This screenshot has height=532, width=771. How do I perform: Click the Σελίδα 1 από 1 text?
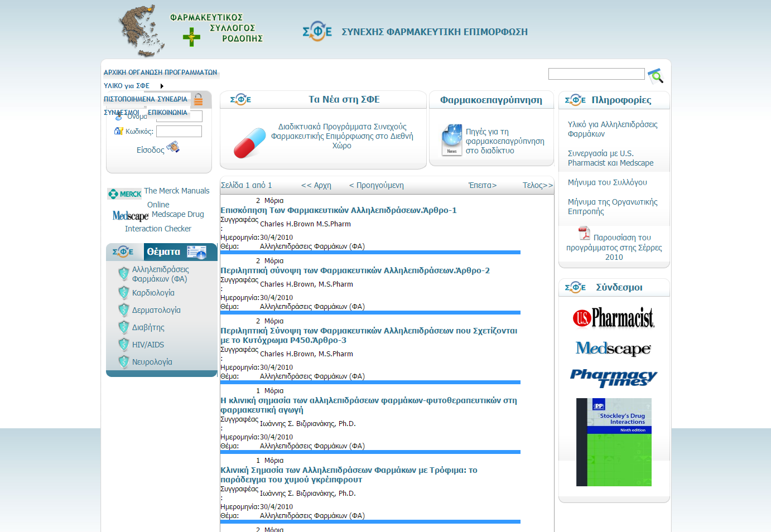tap(246, 185)
